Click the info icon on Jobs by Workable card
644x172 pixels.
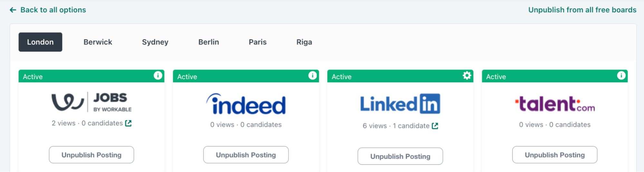click(x=158, y=76)
